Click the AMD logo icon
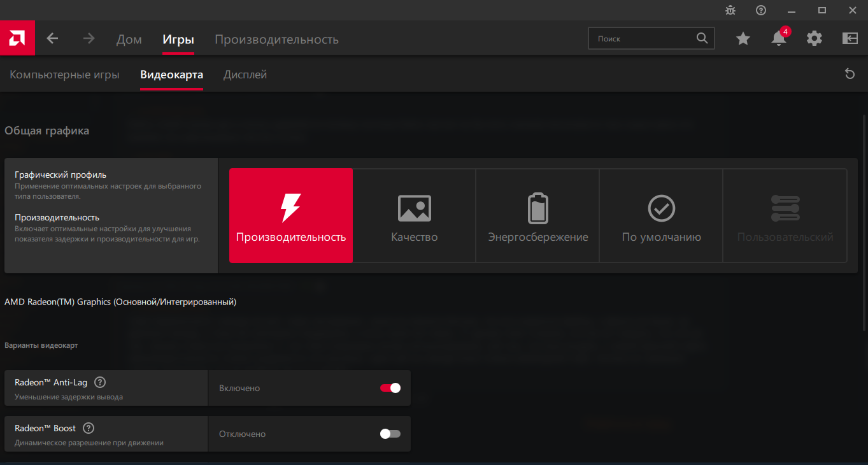Viewport: 868px width, 465px height. pos(17,38)
